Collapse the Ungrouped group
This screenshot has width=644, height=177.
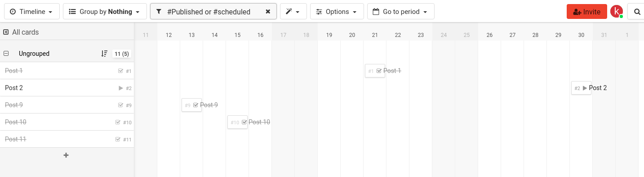(x=6, y=54)
